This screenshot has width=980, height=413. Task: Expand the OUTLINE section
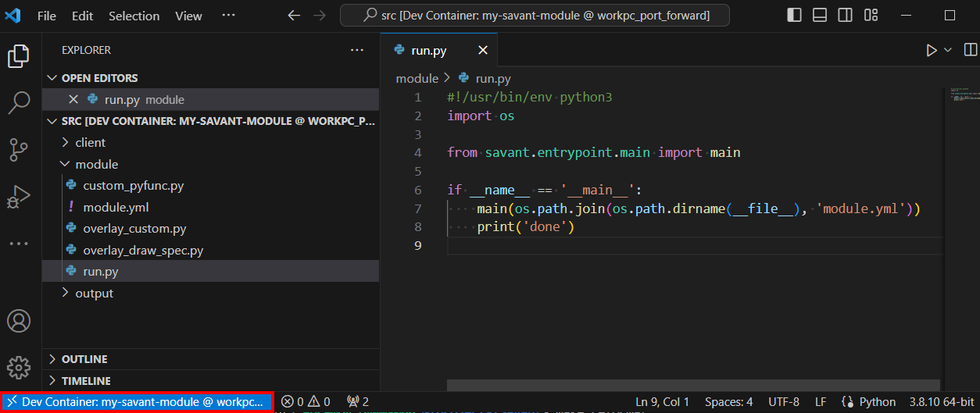pyautogui.click(x=84, y=359)
